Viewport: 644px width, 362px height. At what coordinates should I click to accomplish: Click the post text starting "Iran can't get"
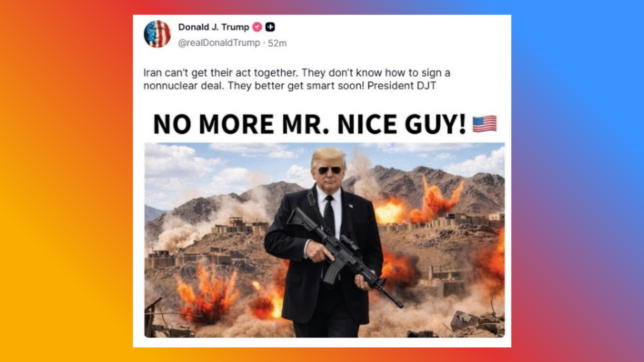click(x=297, y=79)
